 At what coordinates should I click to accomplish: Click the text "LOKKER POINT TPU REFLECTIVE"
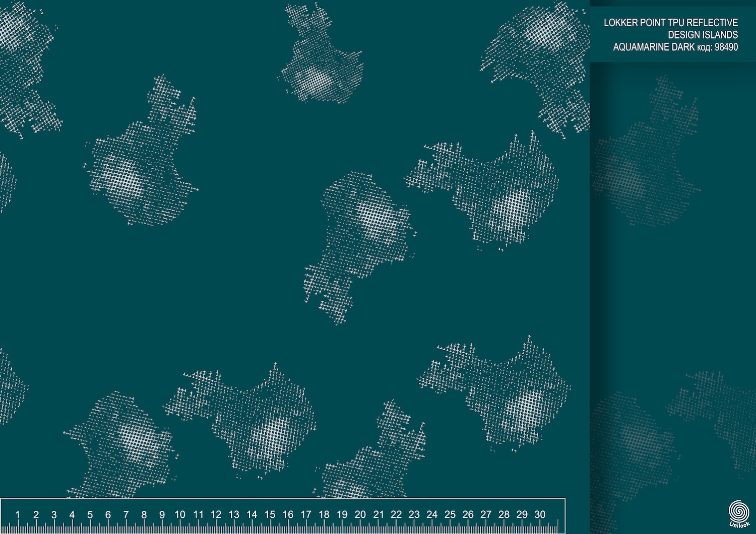click(671, 23)
